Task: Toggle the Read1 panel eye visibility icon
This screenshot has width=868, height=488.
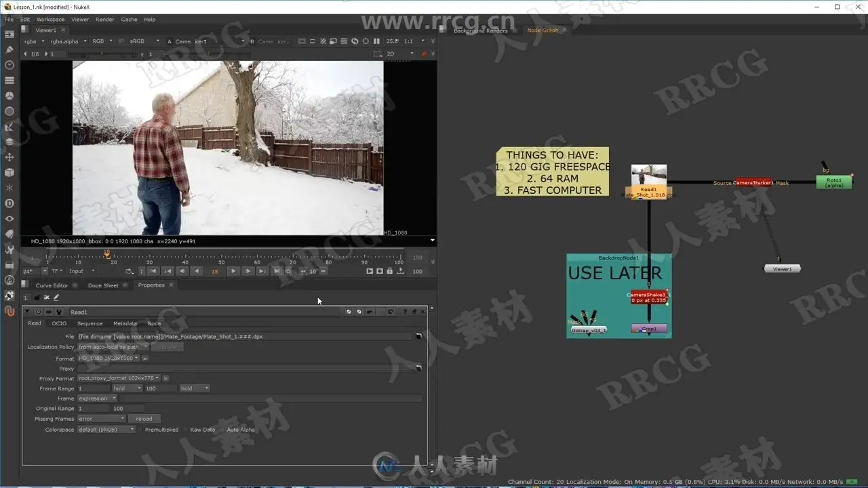Action: tap(38, 312)
